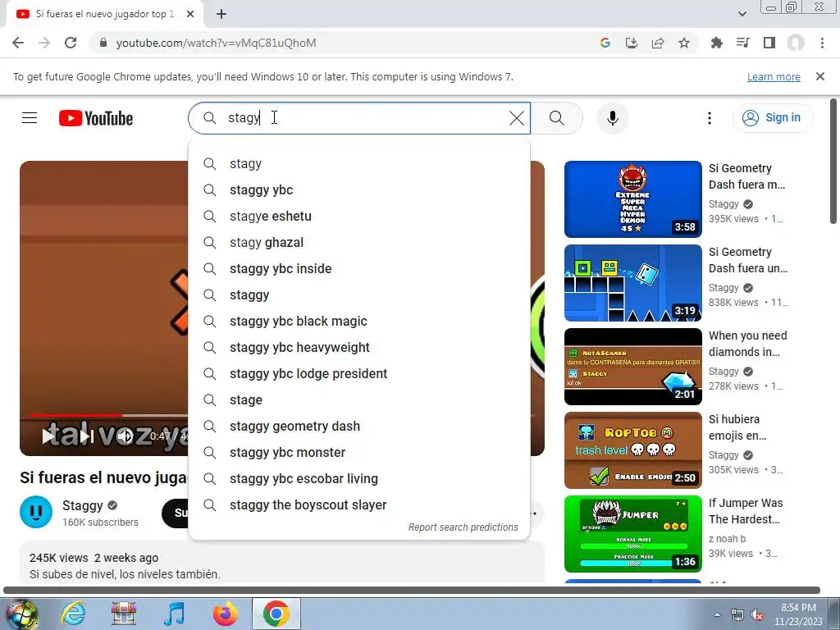Install app using address bar download icon

click(x=632, y=43)
